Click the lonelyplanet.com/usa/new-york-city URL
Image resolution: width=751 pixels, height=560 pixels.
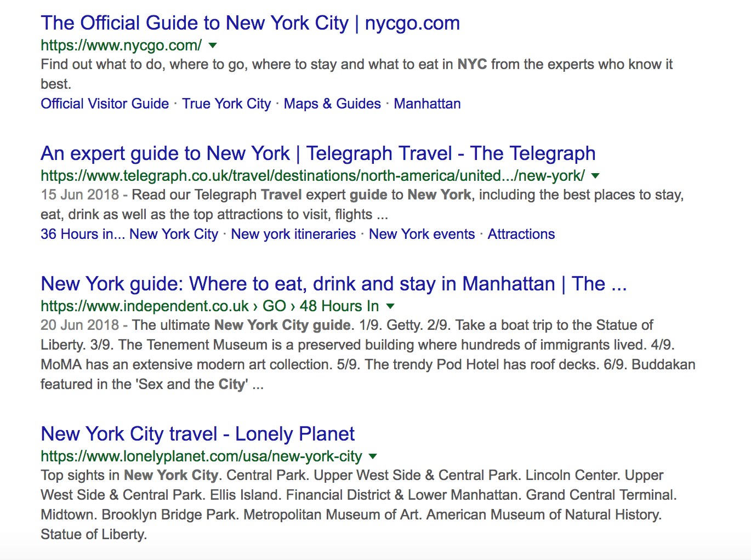tap(201, 456)
